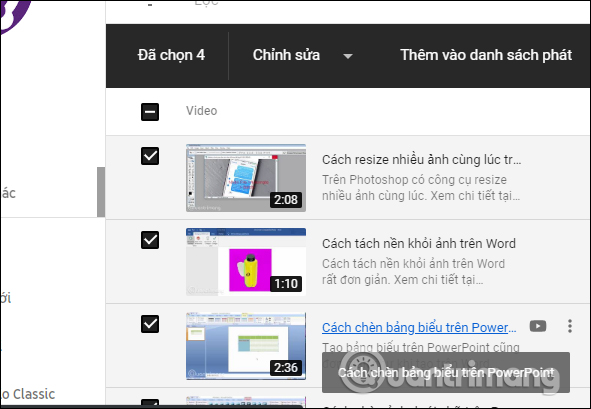Open the three-dot options menu for Cách chèn bảng biểu
This screenshot has height=409, width=591.
570,326
